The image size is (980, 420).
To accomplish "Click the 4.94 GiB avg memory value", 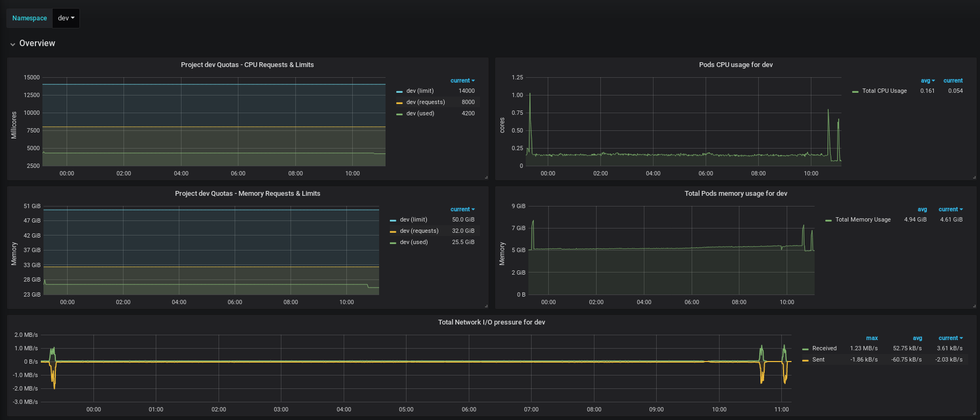I will pyautogui.click(x=916, y=220).
